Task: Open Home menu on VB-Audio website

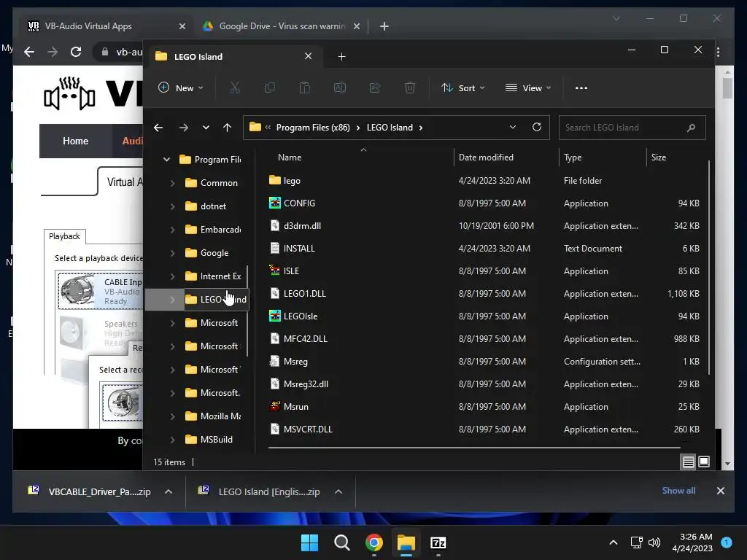Action: [x=75, y=141]
